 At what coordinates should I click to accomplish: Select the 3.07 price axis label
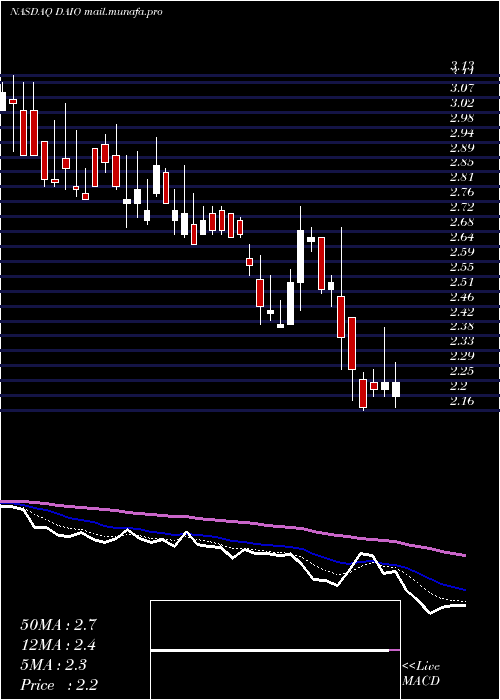(462, 88)
